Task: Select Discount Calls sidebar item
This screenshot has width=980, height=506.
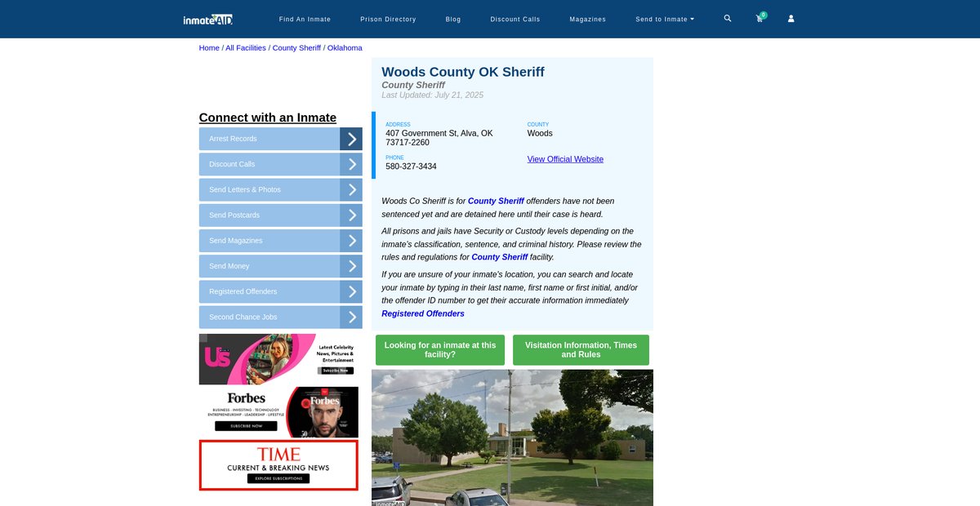Action: (269, 164)
